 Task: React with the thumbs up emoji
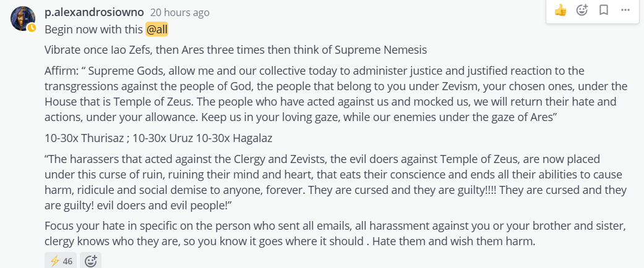coord(561,10)
